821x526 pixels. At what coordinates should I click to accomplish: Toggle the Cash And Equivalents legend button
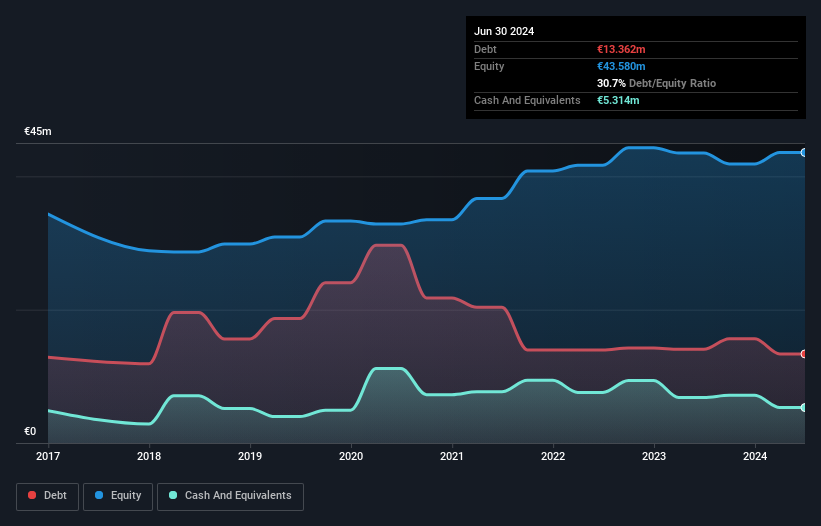[x=230, y=496]
